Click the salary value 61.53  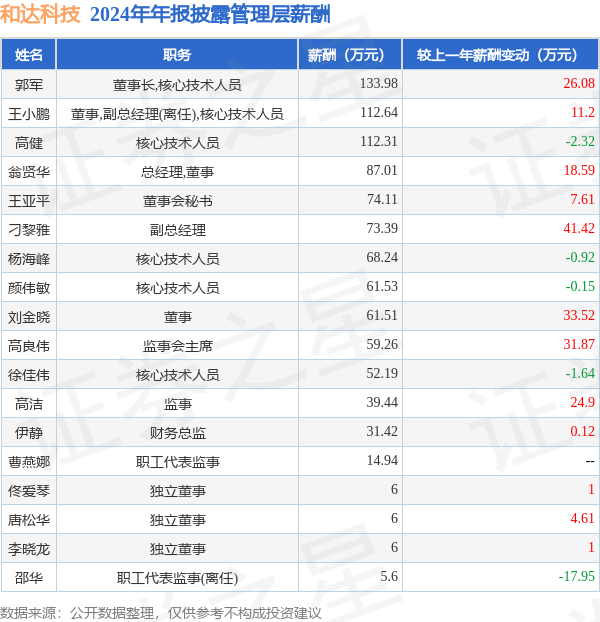tap(382, 286)
